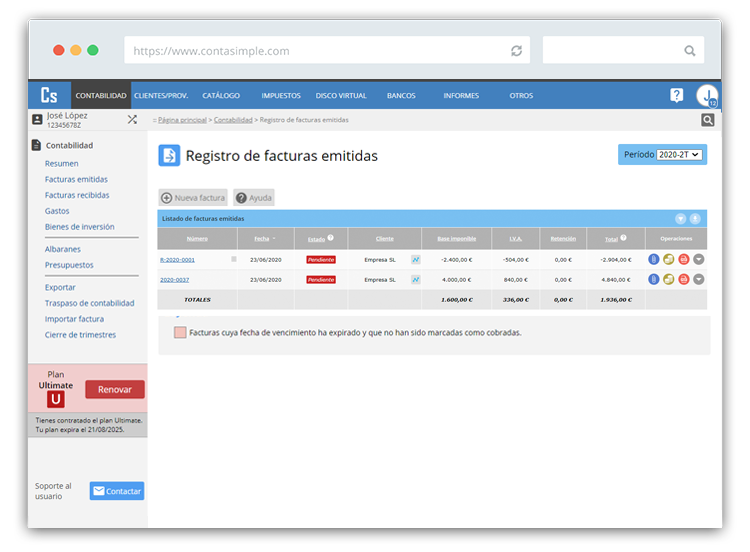Image resolution: width=750 pixels, height=552 pixels.
Task: Click the browser search magnifier icon
Action: coord(689,51)
